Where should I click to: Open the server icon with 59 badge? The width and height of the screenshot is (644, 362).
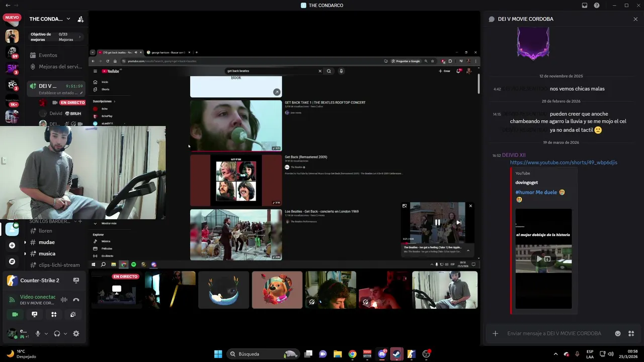(12, 52)
